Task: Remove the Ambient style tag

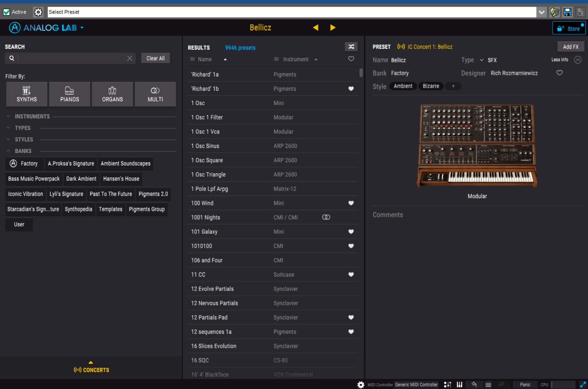Action: [x=403, y=86]
